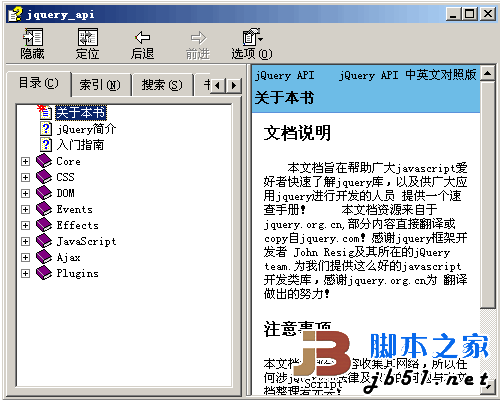Open the 入门指南 topic page icon
The width and height of the screenshot is (500, 400).
(46, 145)
